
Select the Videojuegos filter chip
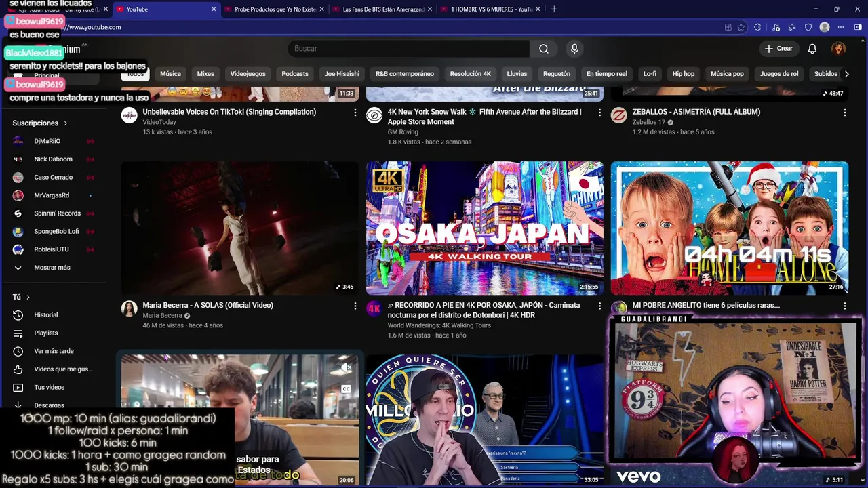pos(248,74)
